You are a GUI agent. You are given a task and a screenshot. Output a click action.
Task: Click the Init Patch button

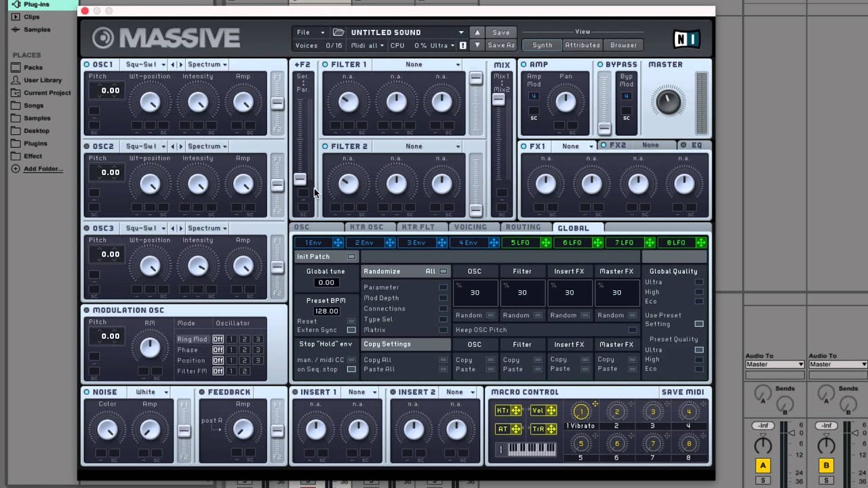(326, 257)
